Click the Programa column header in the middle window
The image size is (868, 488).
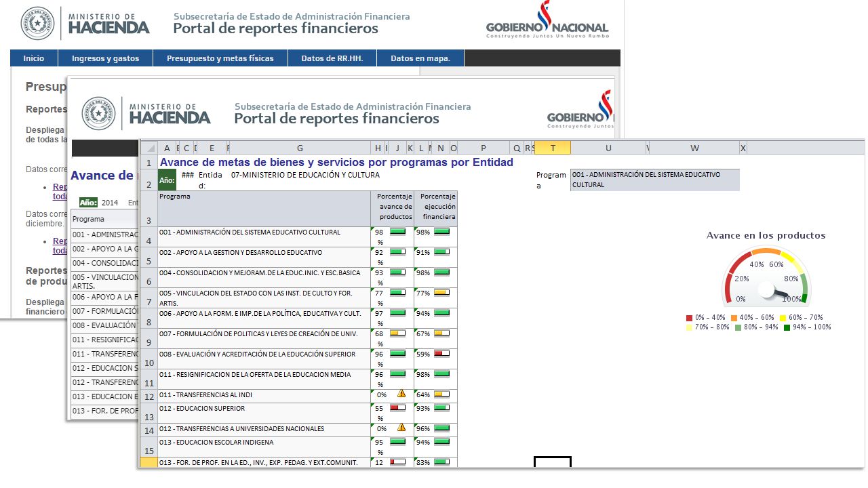[105, 219]
